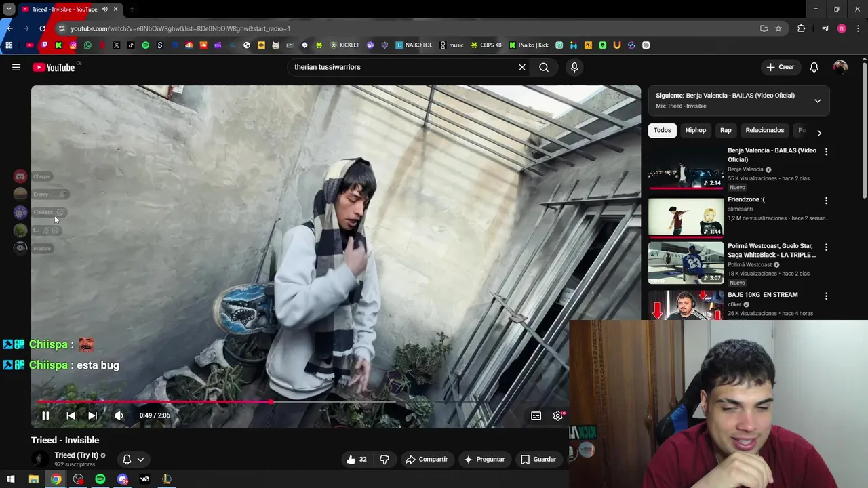Select the Hiphop filter chip
Image resolution: width=868 pixels, height=488 pixels.
(x=695, y=130)
